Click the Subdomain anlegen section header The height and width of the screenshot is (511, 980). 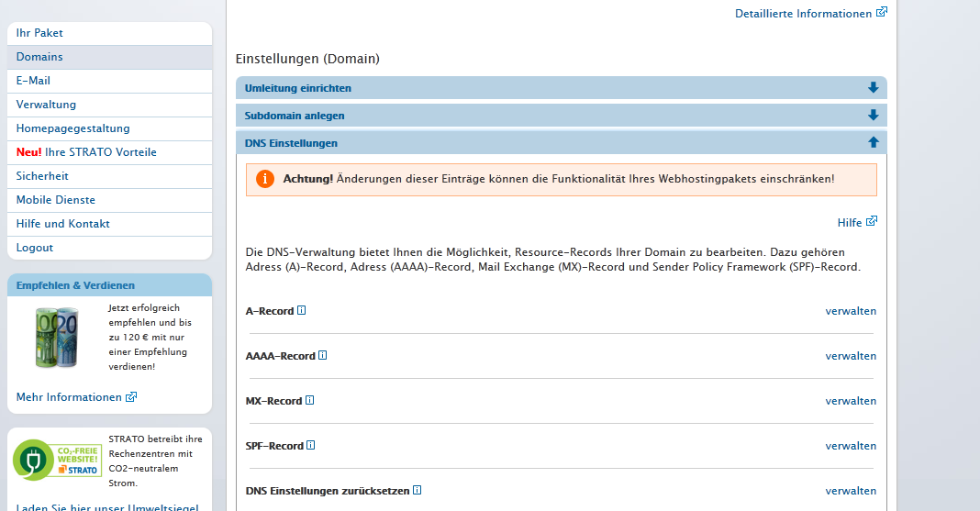click(562, 116)
